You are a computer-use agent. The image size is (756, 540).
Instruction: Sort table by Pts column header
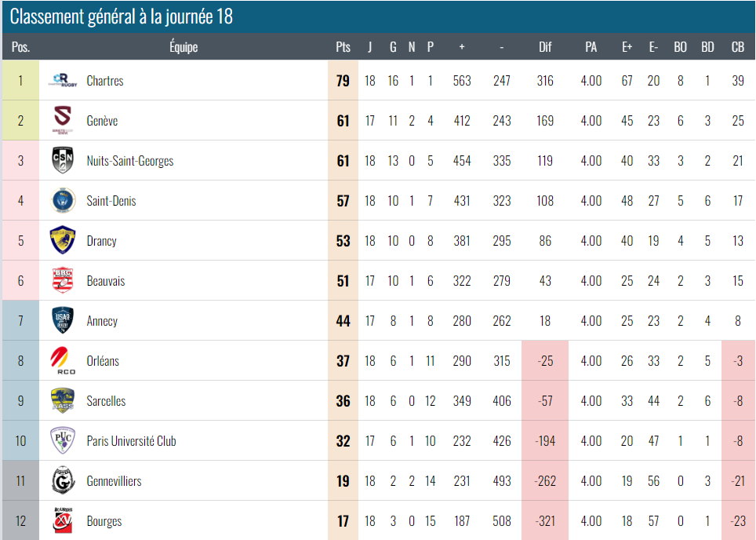343,47
